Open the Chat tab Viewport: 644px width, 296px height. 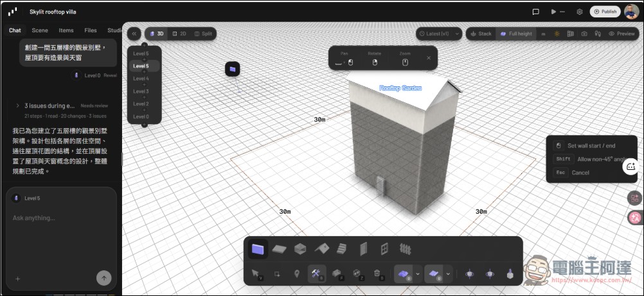click(x=15, y=30)
